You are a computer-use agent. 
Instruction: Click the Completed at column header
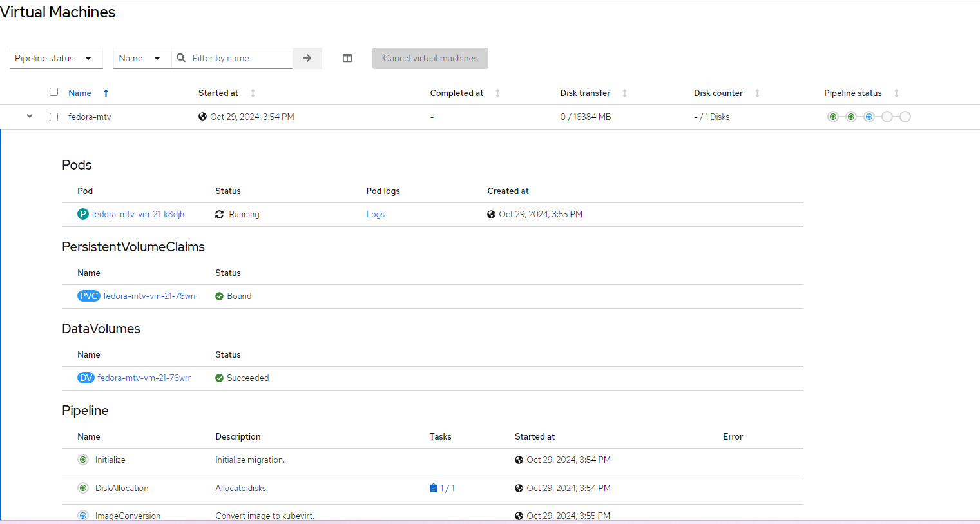457,93
